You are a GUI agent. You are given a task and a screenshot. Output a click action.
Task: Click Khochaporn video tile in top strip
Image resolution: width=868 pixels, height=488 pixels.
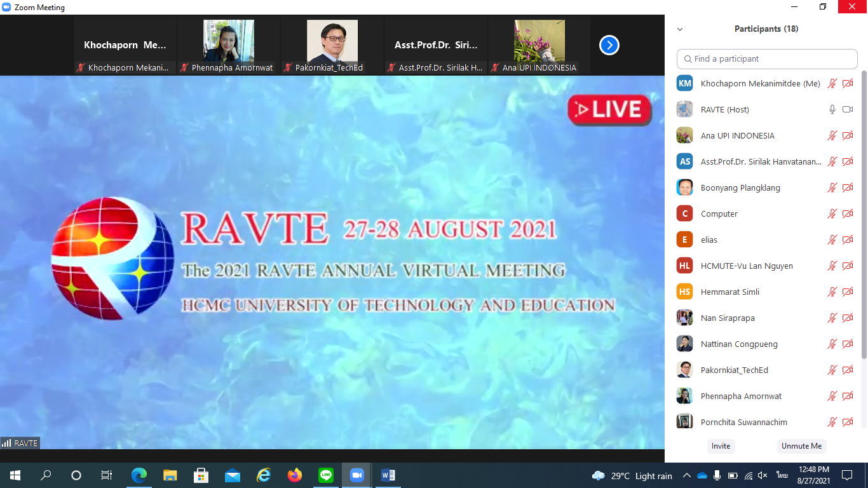(125, 45)
